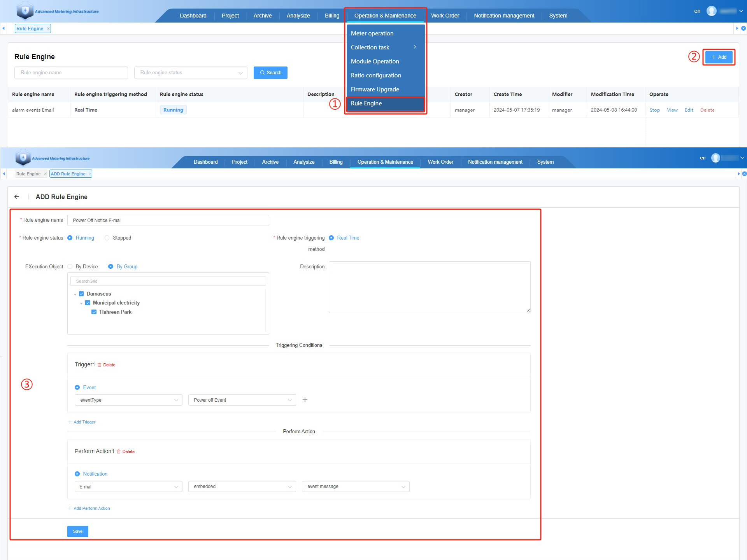Click the Perform Action1 delete trash icon
Screen dimensions: 747x560
pos(119,451)
